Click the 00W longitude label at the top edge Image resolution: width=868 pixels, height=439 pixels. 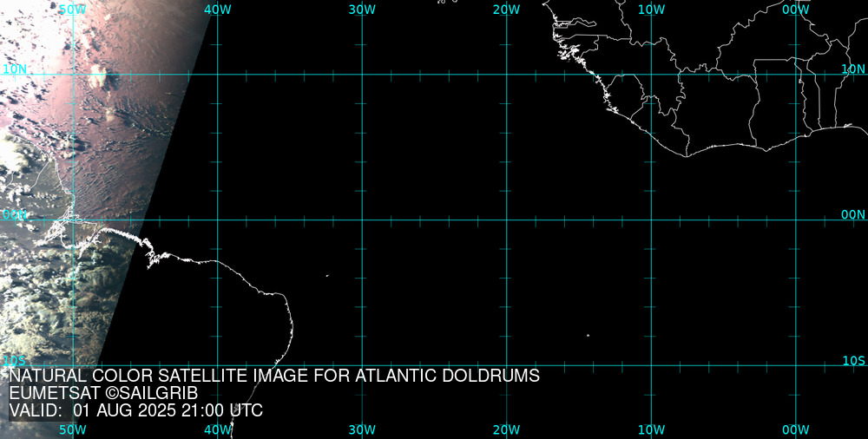(x=796, y=10)
